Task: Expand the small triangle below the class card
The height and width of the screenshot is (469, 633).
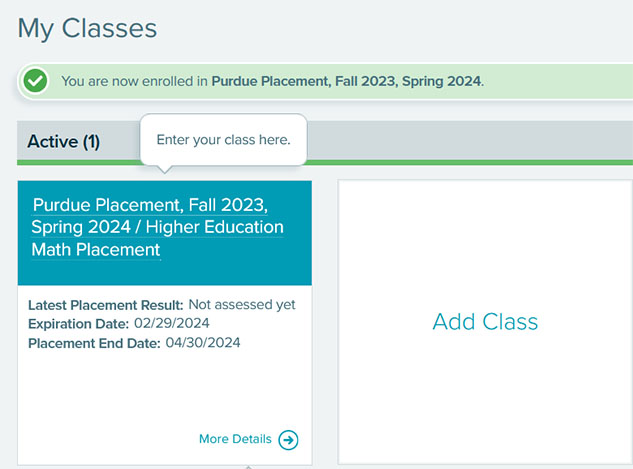Action: tap(249, 467)
